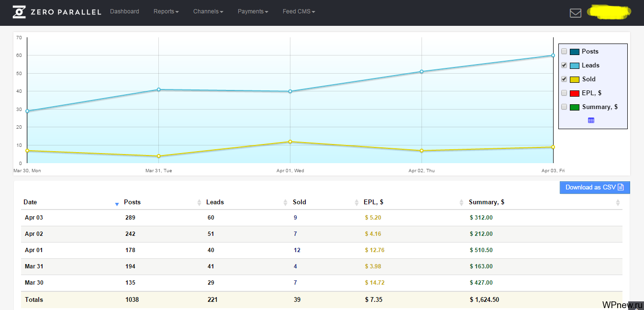Enable the Posts series checkbox
Screen dimensions: 644x310
click(564, 51)
